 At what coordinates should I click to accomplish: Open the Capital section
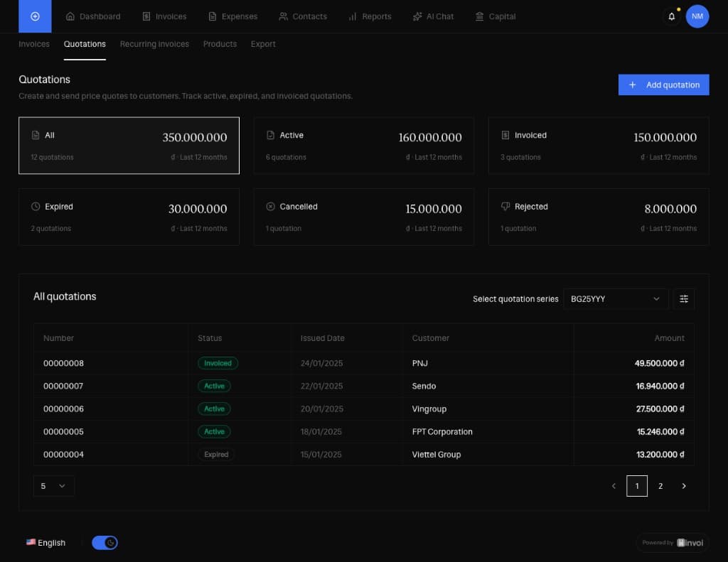click(496, 16)
